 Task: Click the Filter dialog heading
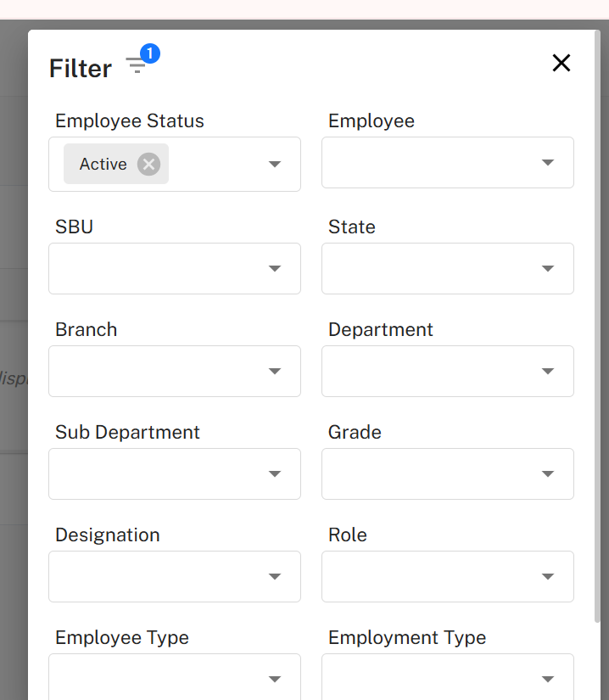(x=80, y=69)
